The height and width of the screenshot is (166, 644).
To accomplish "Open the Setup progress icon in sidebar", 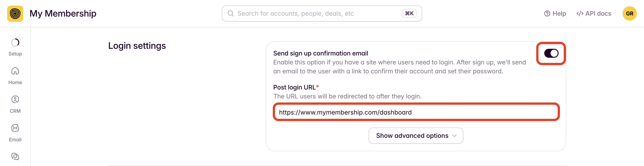I will (15, 43).
